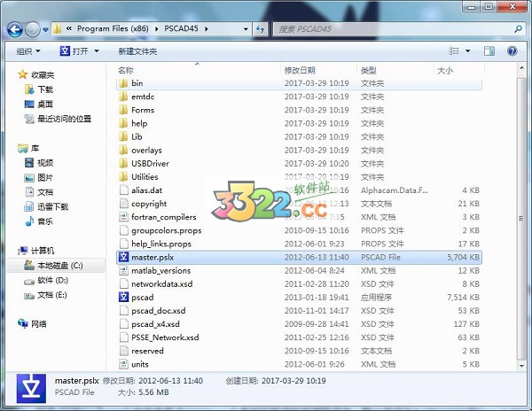532x411 pixels.
Task: Select the matlab_versions XML file icon
Action: [x=123, y=270]
